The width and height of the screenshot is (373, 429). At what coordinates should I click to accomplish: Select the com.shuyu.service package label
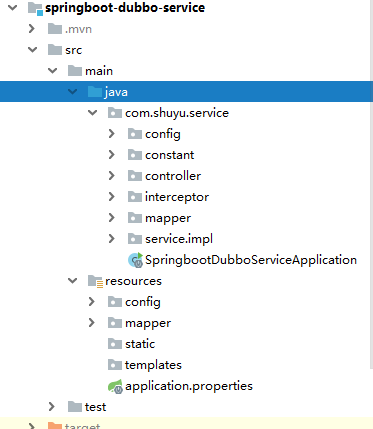[x=177, y=113]
